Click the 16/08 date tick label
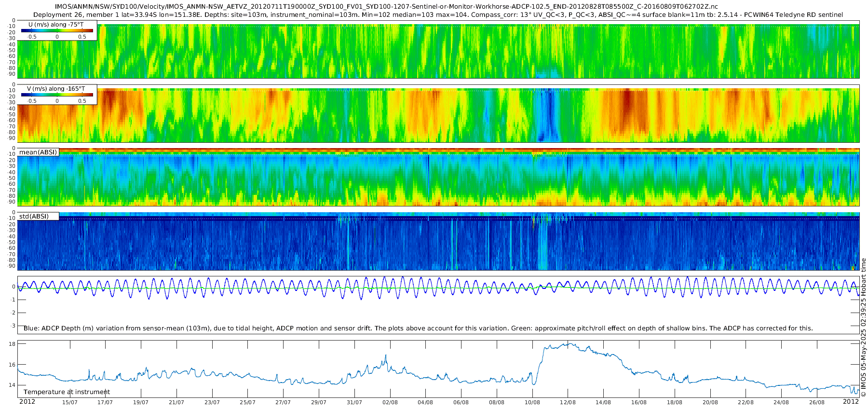The image size is (868, 410). click(x=639, y=402)
